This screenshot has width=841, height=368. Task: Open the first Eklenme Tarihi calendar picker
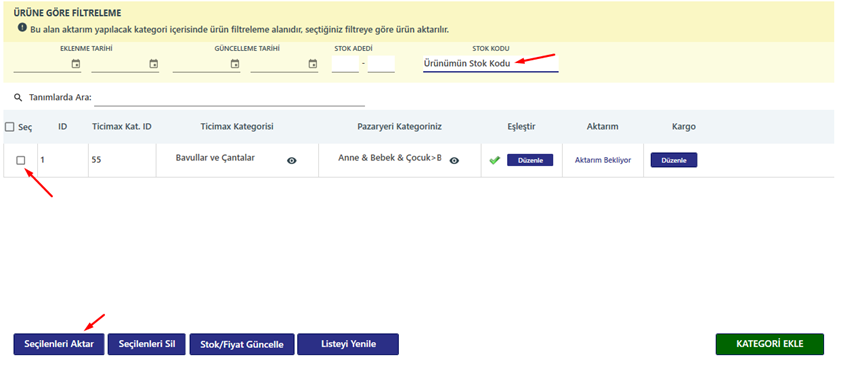pyautogui.click(x=76, y=64)
